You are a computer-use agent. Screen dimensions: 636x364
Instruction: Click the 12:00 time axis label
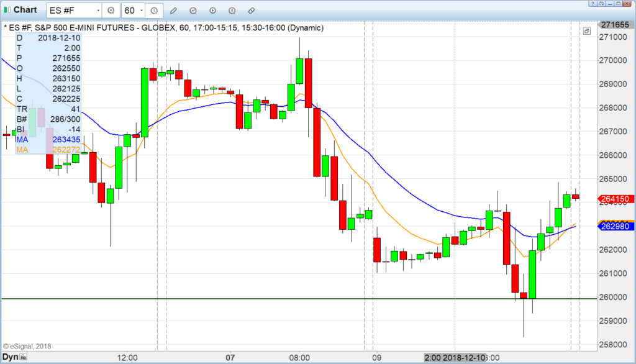tap(127, 358)
